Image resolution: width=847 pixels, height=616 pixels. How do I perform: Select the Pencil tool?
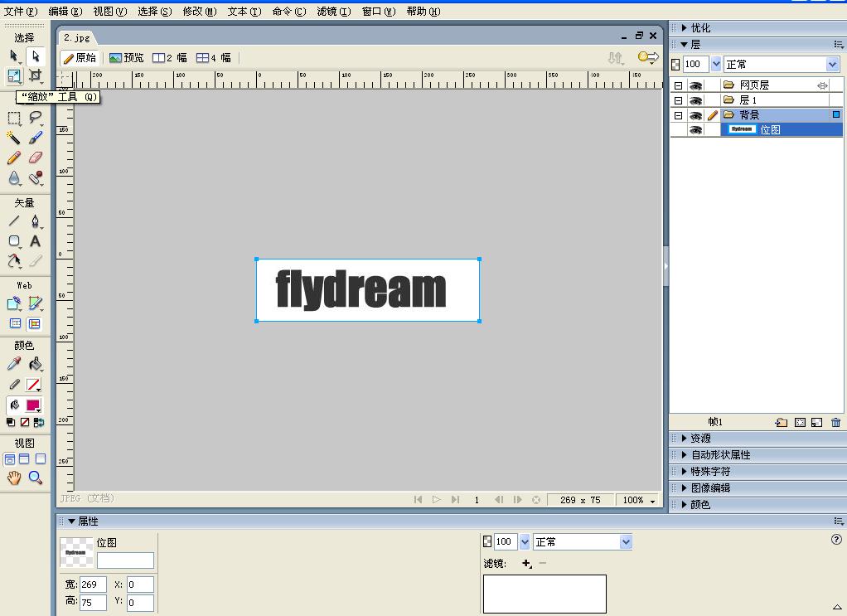point(14,158)
